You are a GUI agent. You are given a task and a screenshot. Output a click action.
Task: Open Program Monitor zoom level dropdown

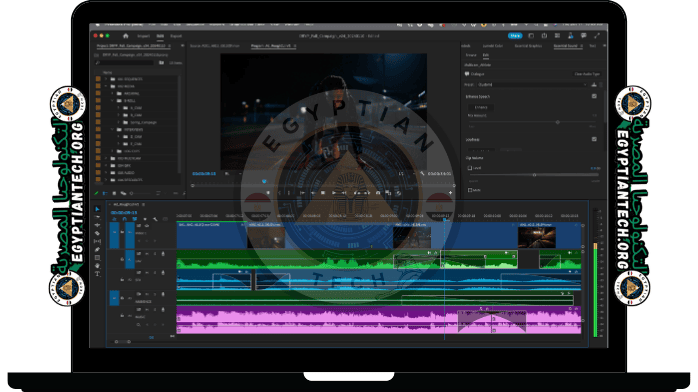tap(232, 174)
